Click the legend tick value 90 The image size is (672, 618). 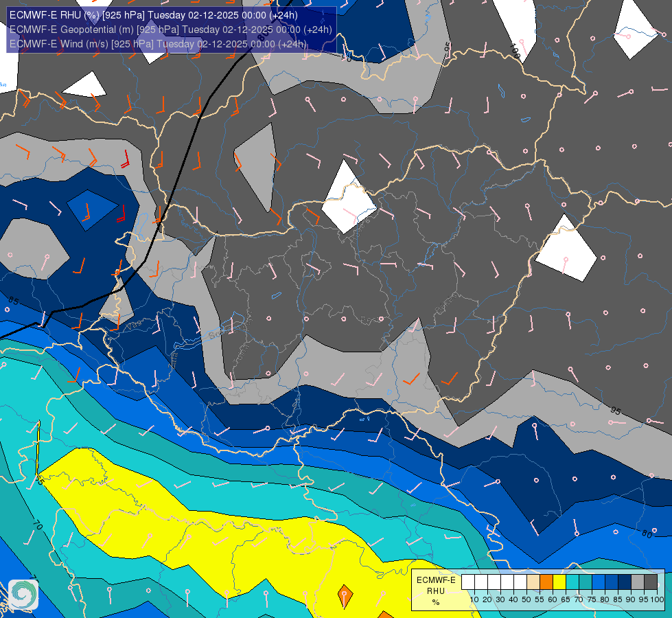[x=631, y=599]
